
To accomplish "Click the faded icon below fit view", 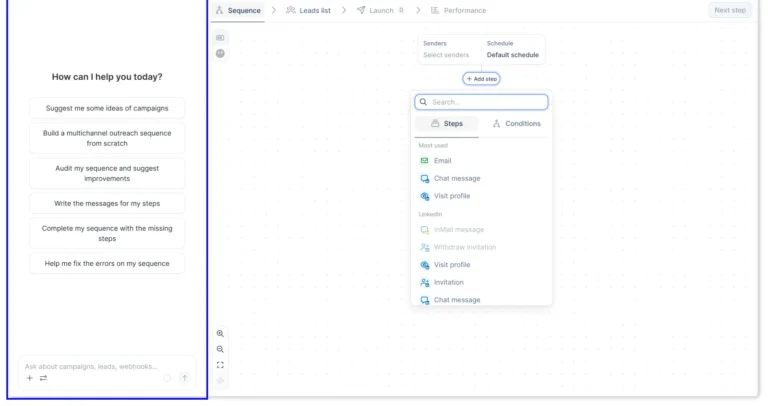I will pos(220,381).
